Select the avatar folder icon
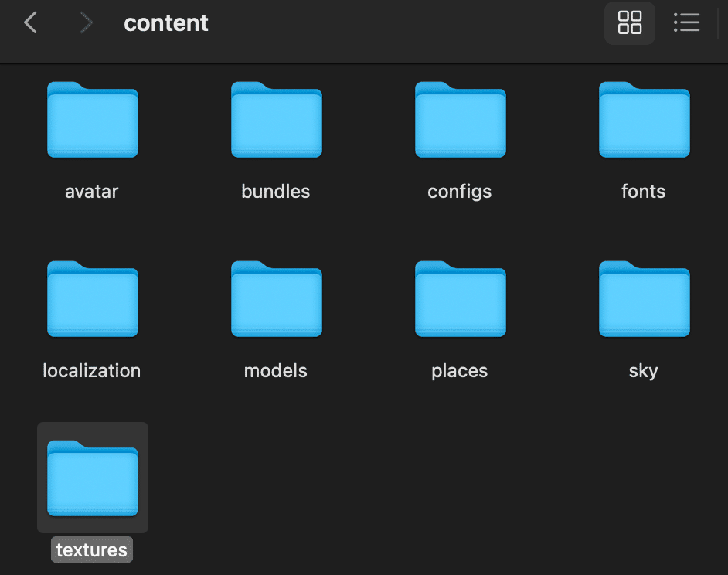The width and height of the screenshot is (728, 575). coord(93,120)
